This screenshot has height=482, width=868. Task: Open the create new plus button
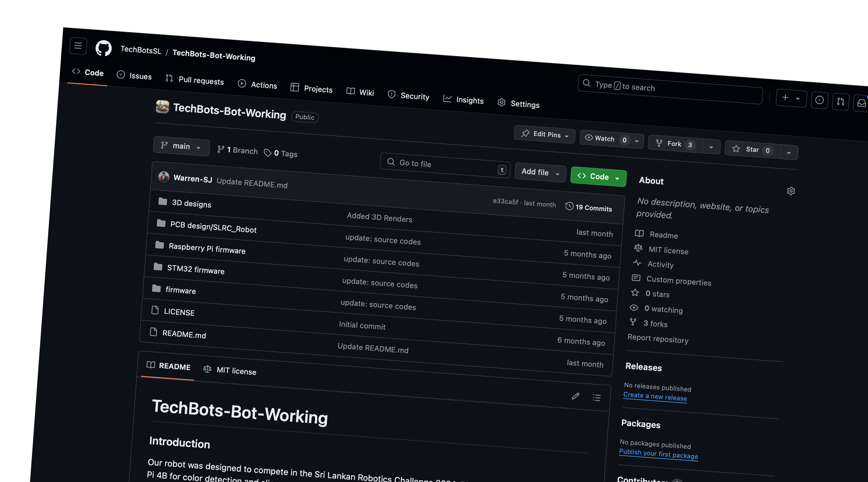(x=785, y=97)
